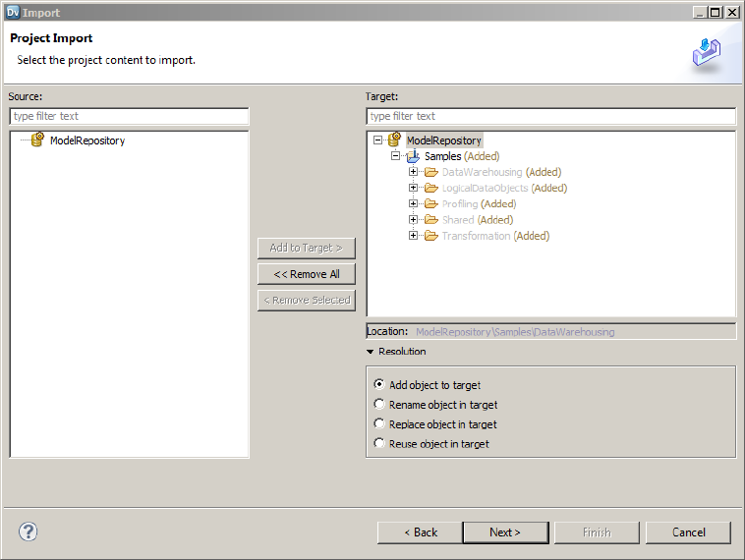Click the Remove All button

point(307,274)
